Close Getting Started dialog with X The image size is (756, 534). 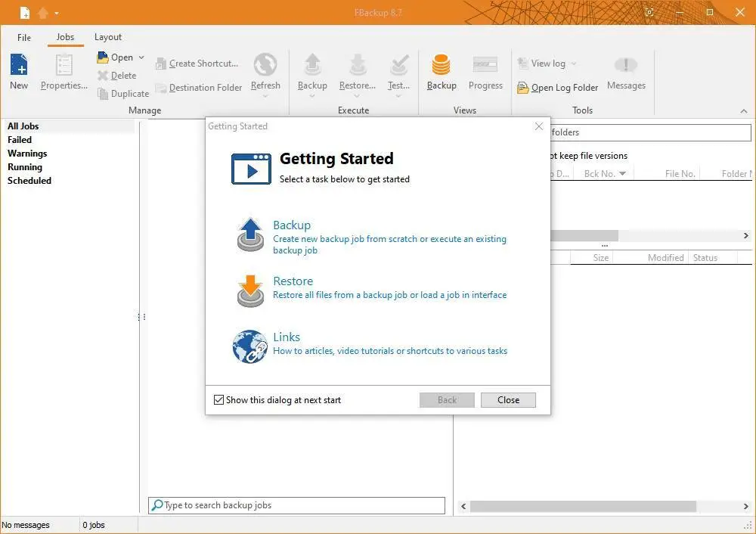(x=539, y=126)
